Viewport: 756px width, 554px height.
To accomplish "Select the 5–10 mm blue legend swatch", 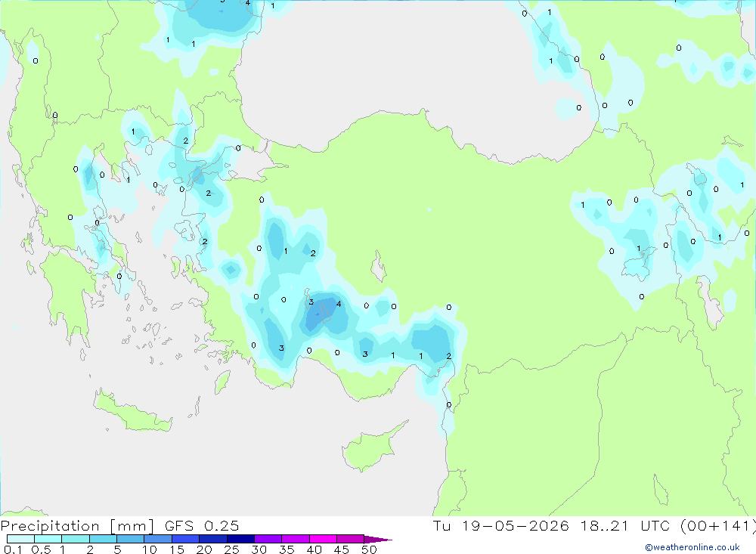I will pyautogui.click(x=131, y=539).
